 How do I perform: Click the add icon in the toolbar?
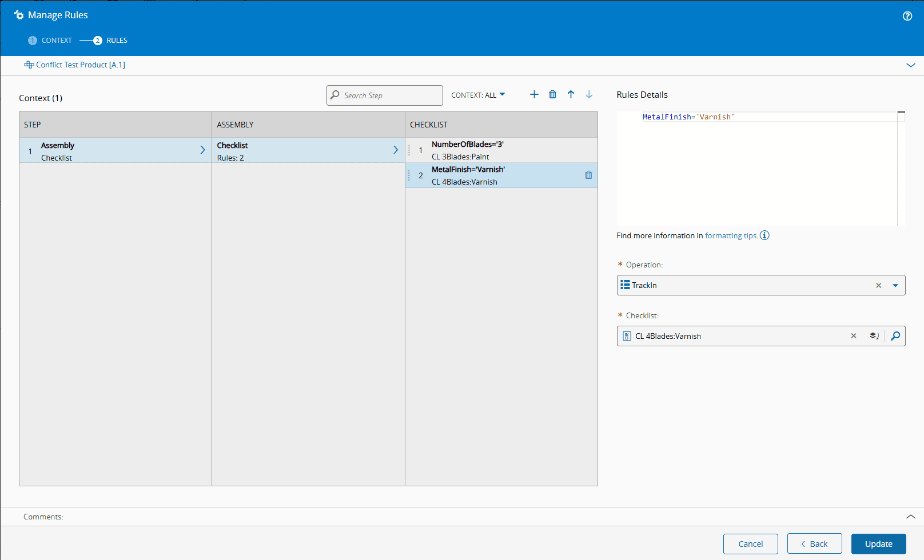coord(534,94)
